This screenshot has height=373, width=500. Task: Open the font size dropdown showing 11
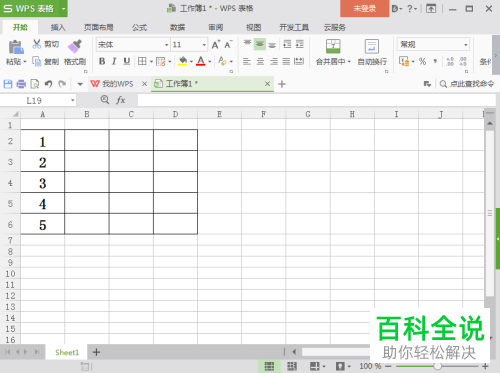coord(204,45)
